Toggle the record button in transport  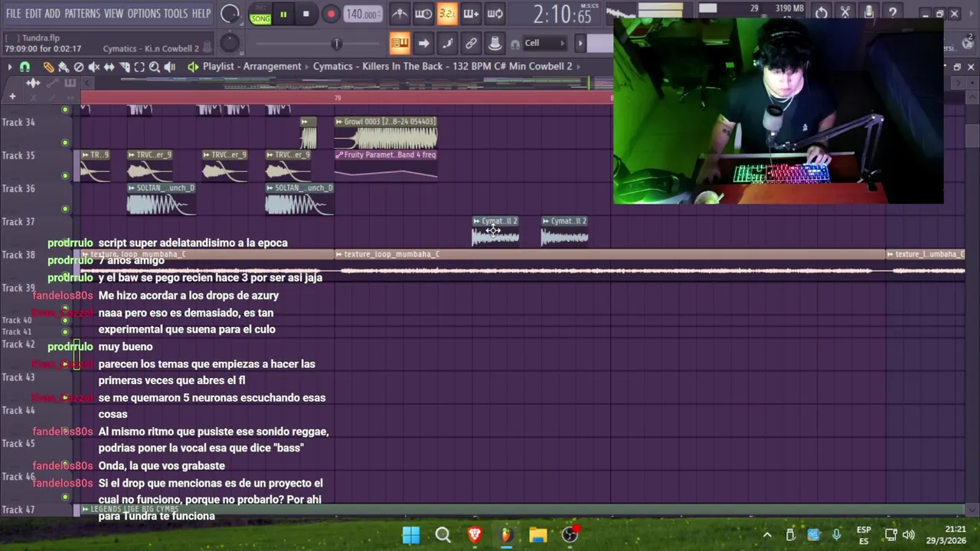(x=331, y=14)
